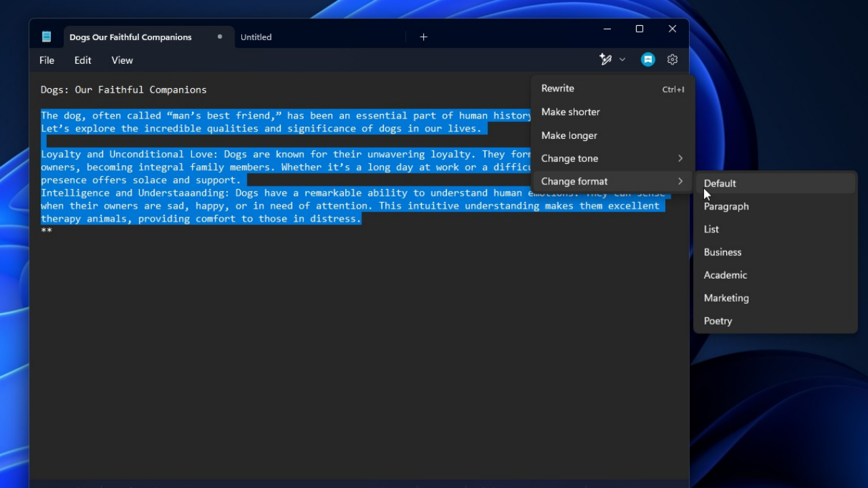Screen dimensions: 868x488
Task: Open the AI Rewrite pen icon
Action: [606, 60]
